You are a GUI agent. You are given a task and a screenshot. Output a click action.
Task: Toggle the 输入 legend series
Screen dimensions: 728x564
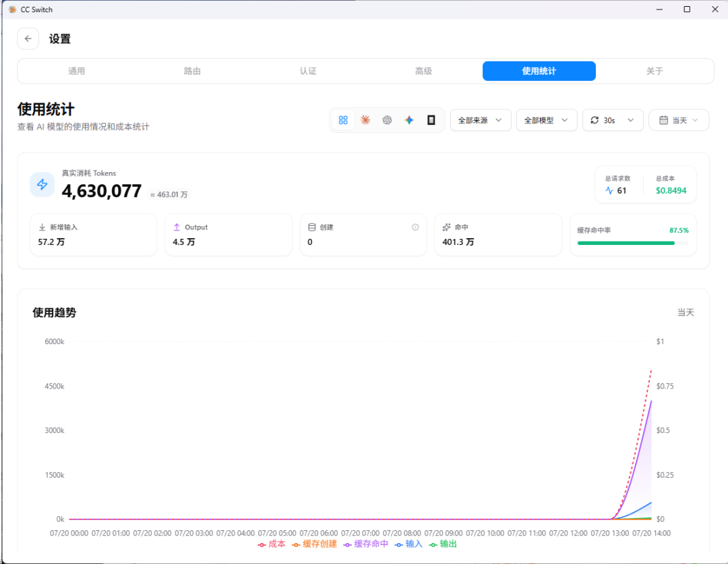pos(408,544)
